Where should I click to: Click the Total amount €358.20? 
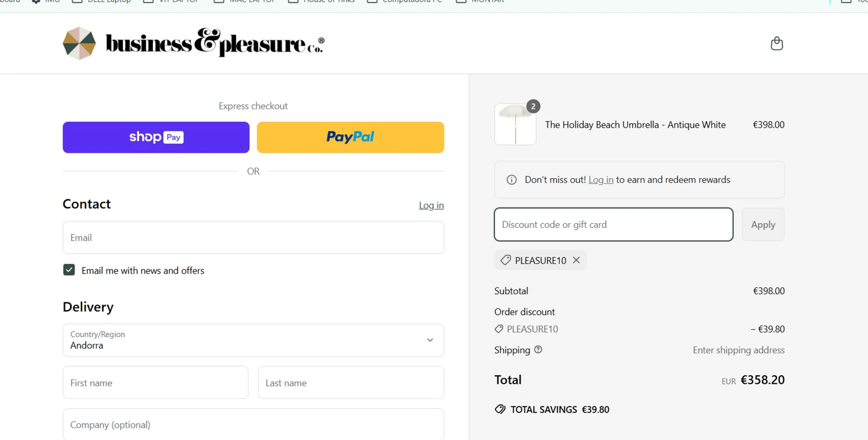tap(763, 380)
